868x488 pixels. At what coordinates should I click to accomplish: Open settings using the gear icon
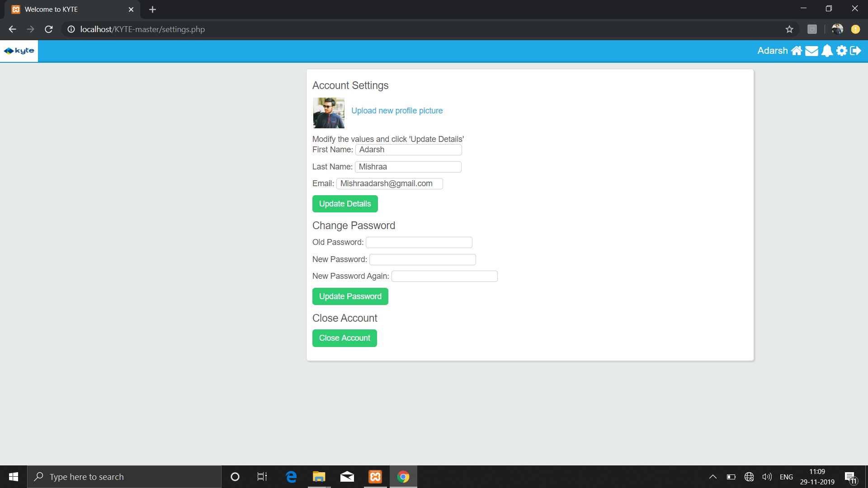click(842, 51)
